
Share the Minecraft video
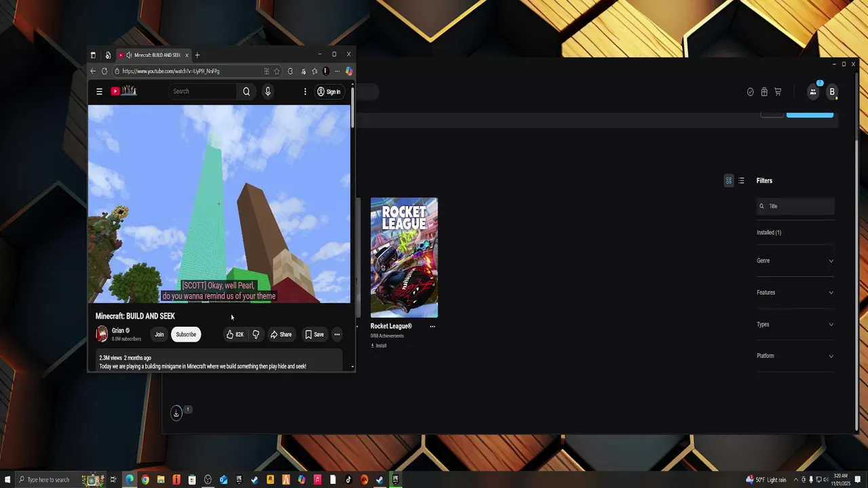click(x=281, y=334)
